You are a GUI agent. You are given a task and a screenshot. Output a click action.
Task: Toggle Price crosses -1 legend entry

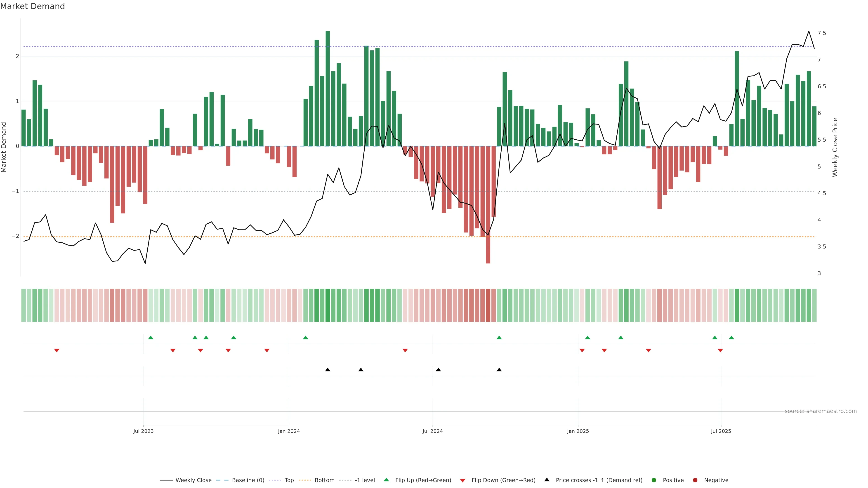(599, 480)
